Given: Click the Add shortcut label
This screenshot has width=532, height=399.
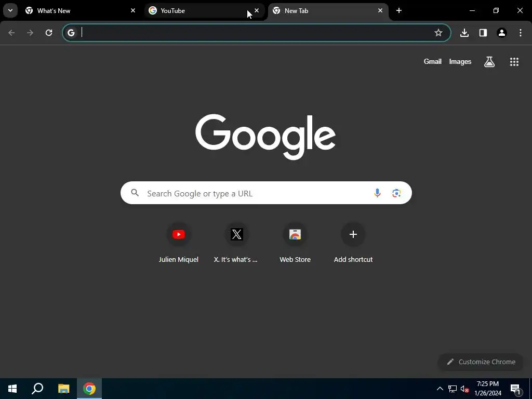Looking at the screenshot, I should coord(353,260).
